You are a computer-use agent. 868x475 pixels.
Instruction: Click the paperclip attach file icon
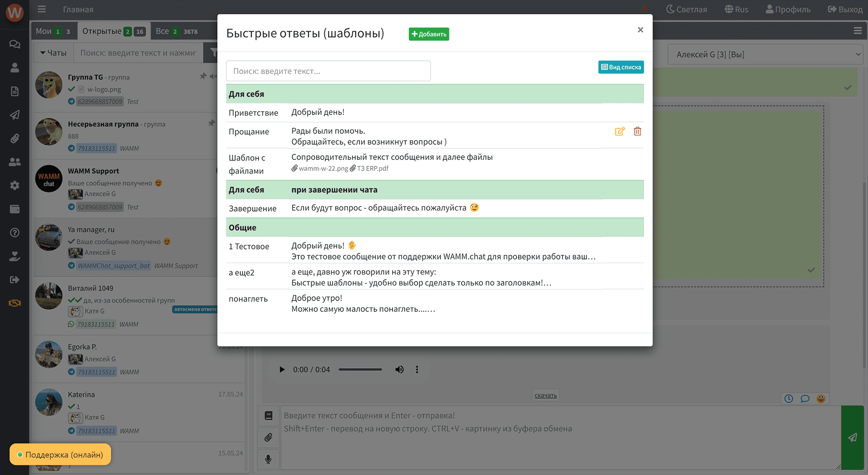pos(269,438)
